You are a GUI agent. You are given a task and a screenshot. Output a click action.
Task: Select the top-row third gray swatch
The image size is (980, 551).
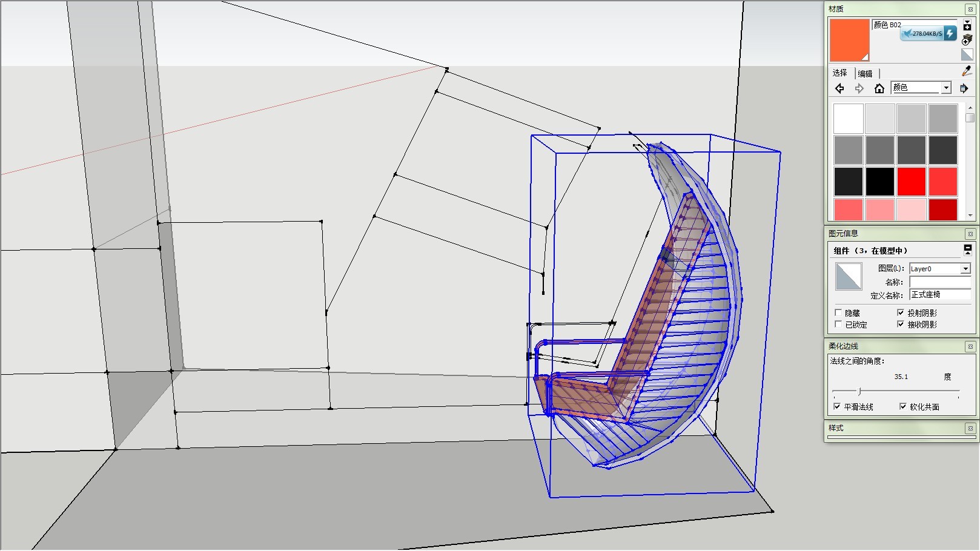[x=912, y=119]
